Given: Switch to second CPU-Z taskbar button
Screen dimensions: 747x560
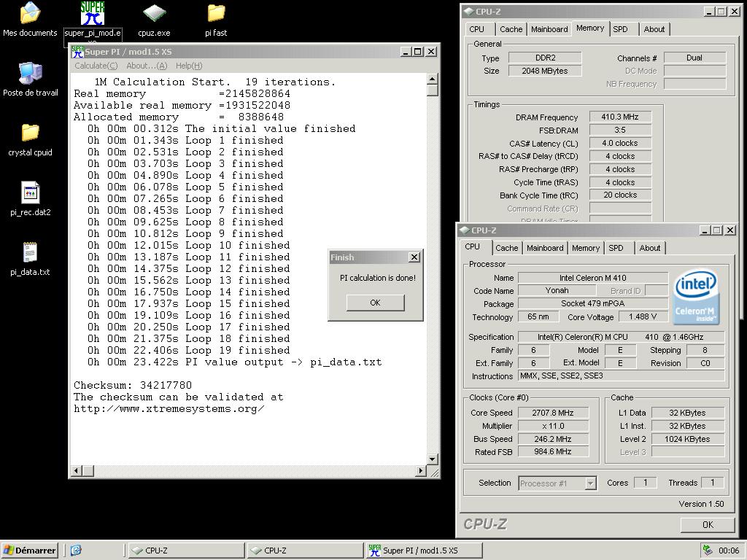Looking at the screenshot, I should (x=306, y=551).
